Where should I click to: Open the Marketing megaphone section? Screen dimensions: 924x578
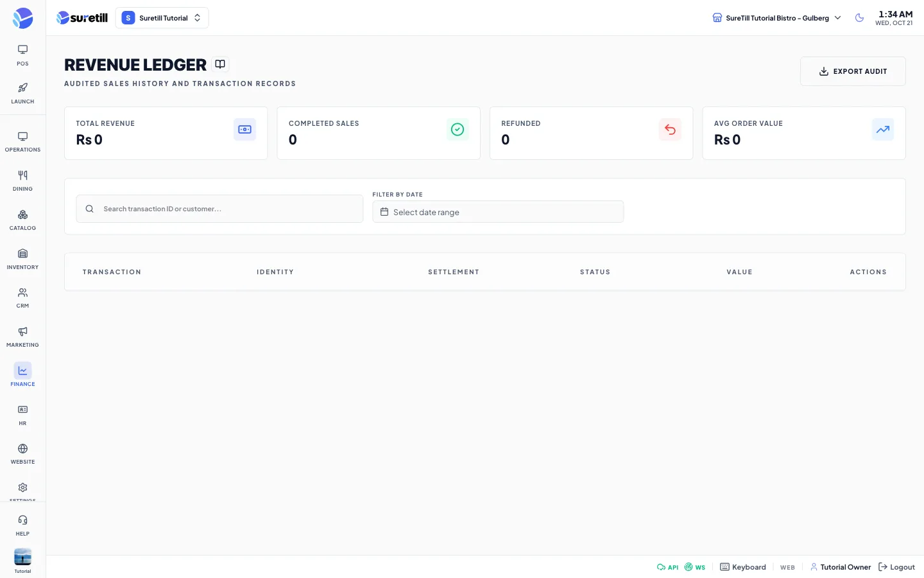coord(22,337)
